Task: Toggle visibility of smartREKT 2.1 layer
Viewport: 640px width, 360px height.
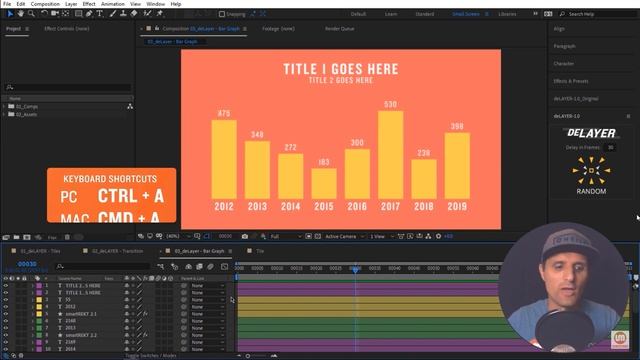Action: point(6,314)
